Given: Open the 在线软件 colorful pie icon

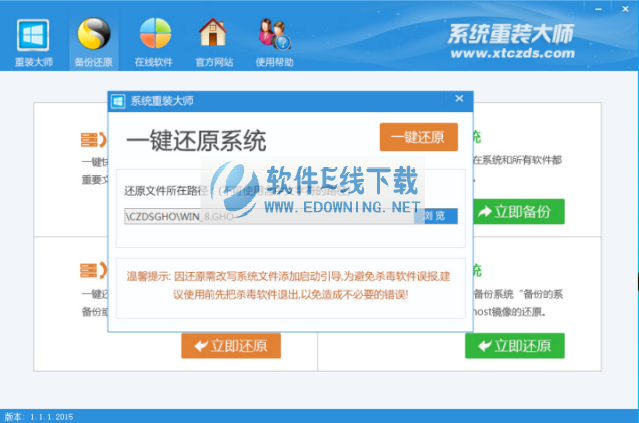Looking at the screenshot, I should point(153,40).
